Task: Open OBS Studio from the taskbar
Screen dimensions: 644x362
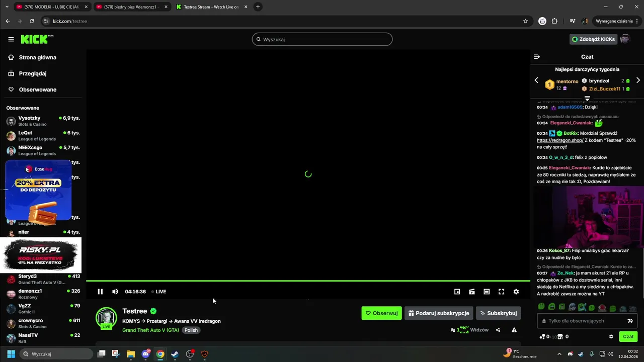Action: [190, 354]
